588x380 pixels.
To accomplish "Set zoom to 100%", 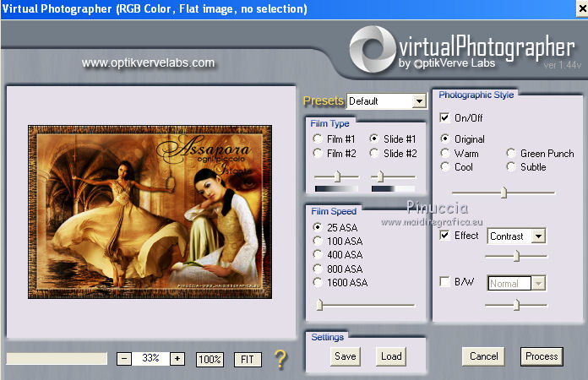I will point(210,360).
